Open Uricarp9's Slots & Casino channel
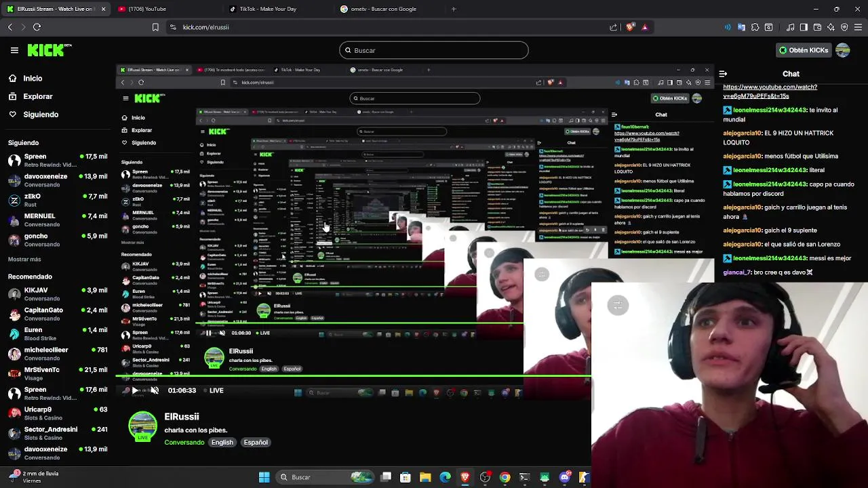 tap(58, 413)
